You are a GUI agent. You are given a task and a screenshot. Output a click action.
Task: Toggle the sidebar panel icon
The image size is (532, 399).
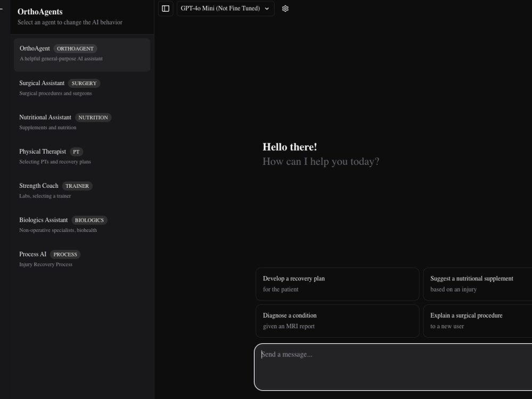165,9
